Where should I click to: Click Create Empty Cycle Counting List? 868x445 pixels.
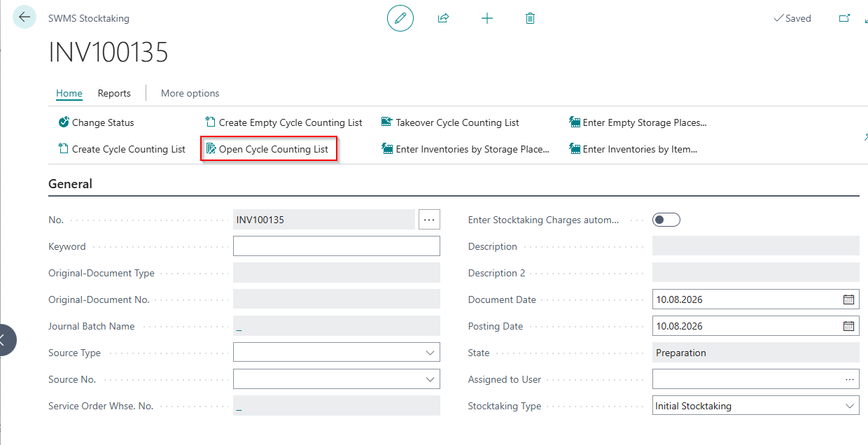pos(284,122)
